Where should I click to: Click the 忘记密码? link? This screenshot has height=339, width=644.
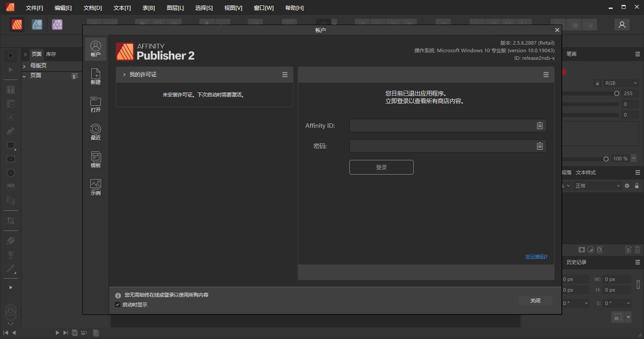(536, 257)
